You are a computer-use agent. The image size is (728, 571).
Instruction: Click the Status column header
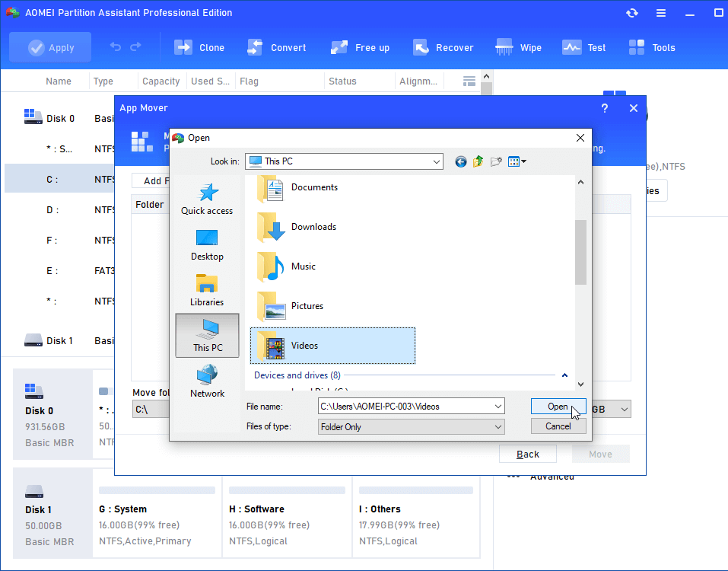(x=342, y=81)
